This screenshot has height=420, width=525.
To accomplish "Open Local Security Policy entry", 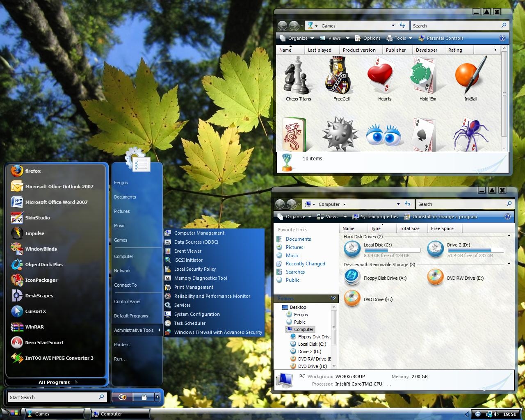I will [x=214, y=269].
